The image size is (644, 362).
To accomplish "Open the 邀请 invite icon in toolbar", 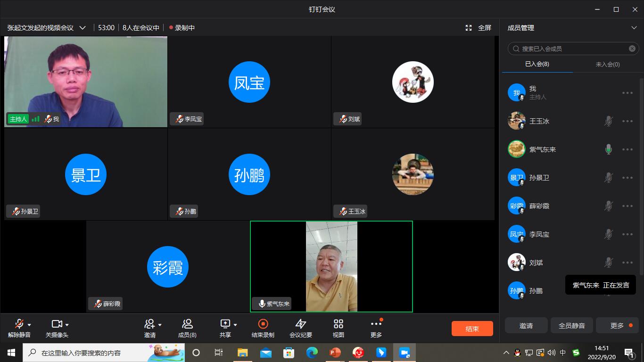I will point(149,324).
